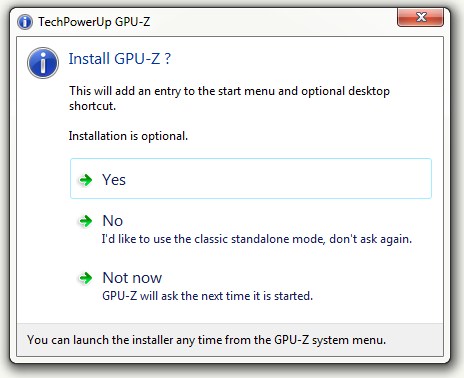Click 'GPU-Z will ask the next time' text

pos(207,296)
